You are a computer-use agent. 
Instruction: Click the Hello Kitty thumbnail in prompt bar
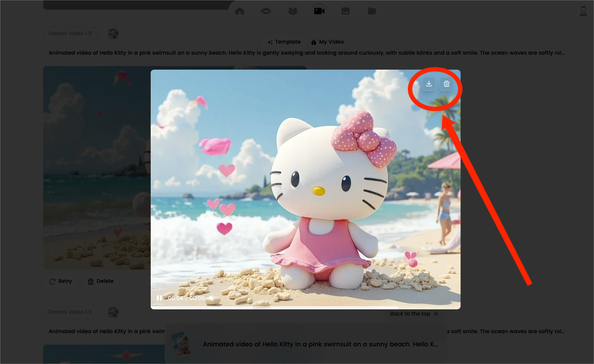[x=182, y=344]
